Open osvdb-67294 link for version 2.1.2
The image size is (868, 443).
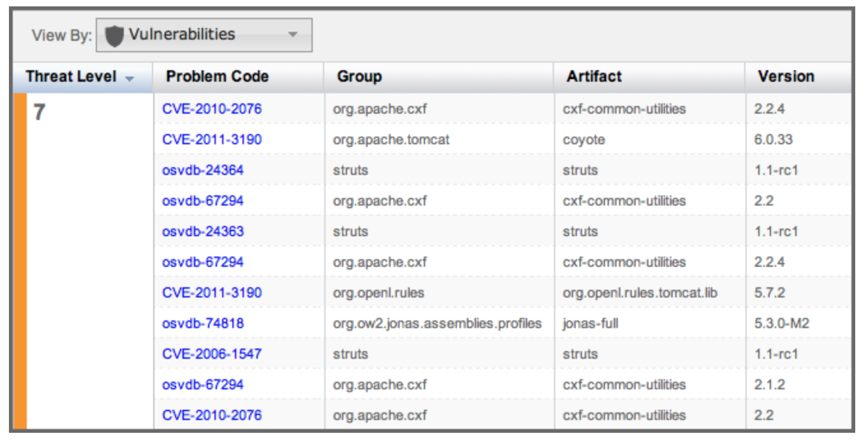(202, 385)
